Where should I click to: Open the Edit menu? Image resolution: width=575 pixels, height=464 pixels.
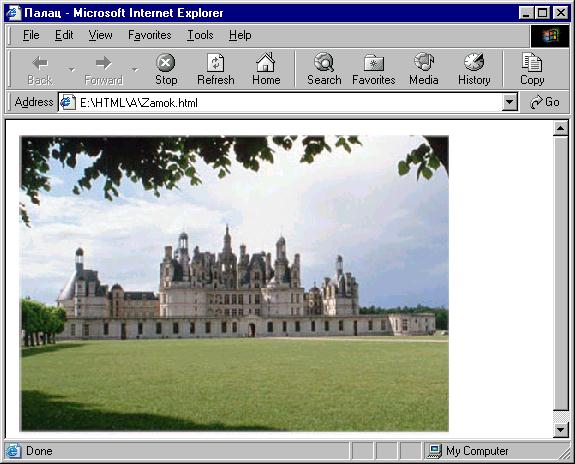pos(64,35)
